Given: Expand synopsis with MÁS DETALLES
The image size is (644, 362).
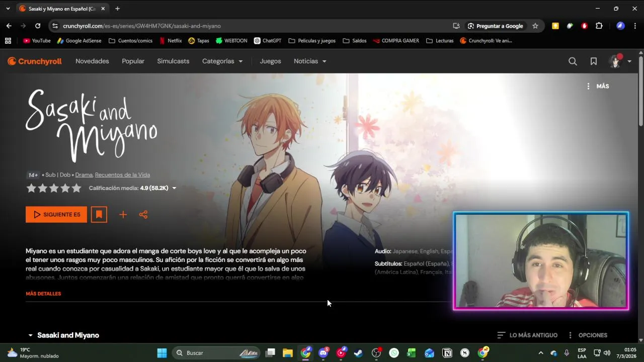Looking at the screenshot, I should 43,294.
